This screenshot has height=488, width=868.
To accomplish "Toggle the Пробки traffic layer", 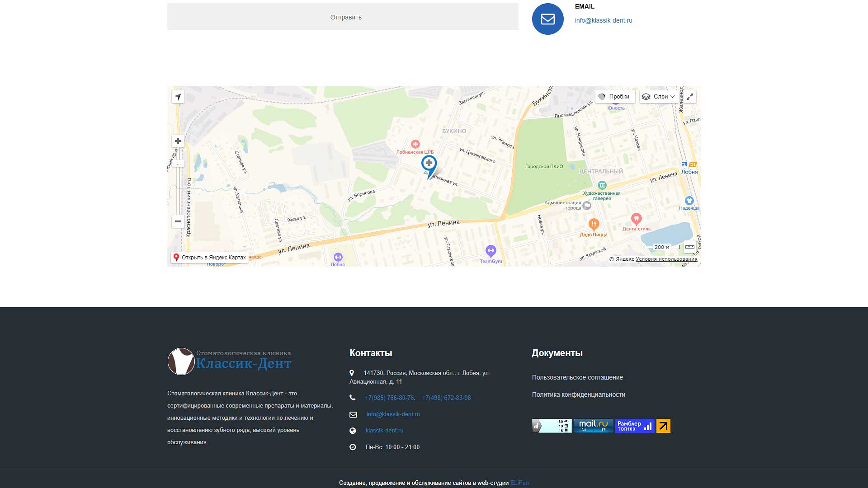I will tap(615, 97).
